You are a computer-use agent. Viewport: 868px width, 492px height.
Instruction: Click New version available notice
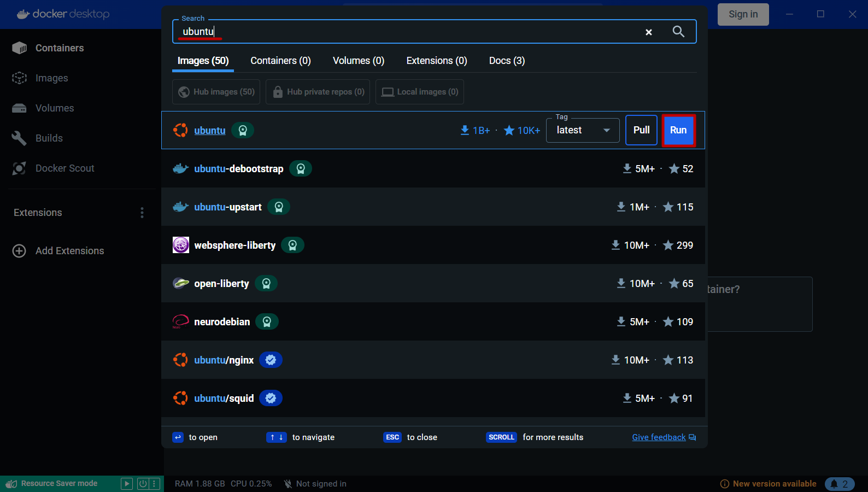[x=768, y=484]
